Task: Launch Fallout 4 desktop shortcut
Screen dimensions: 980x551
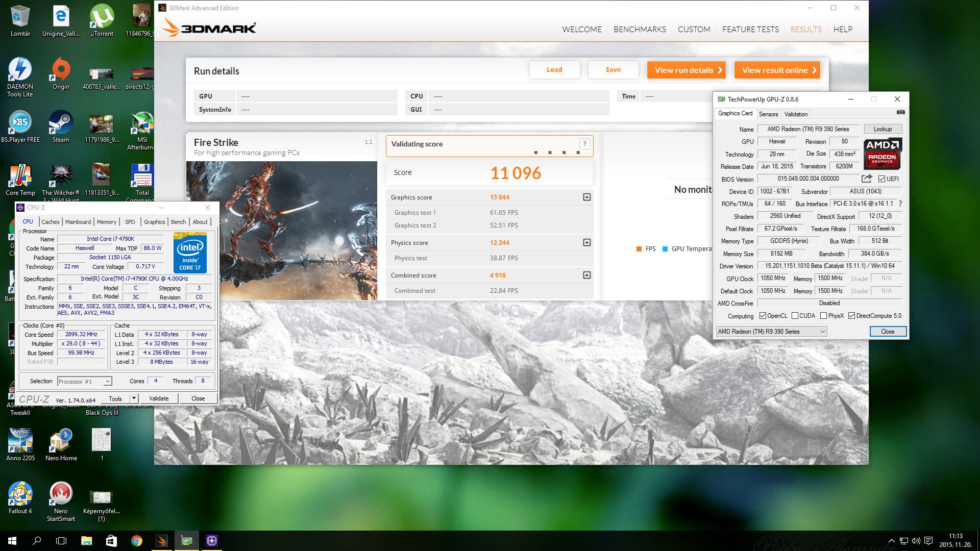Action: (x=20, y=498)
